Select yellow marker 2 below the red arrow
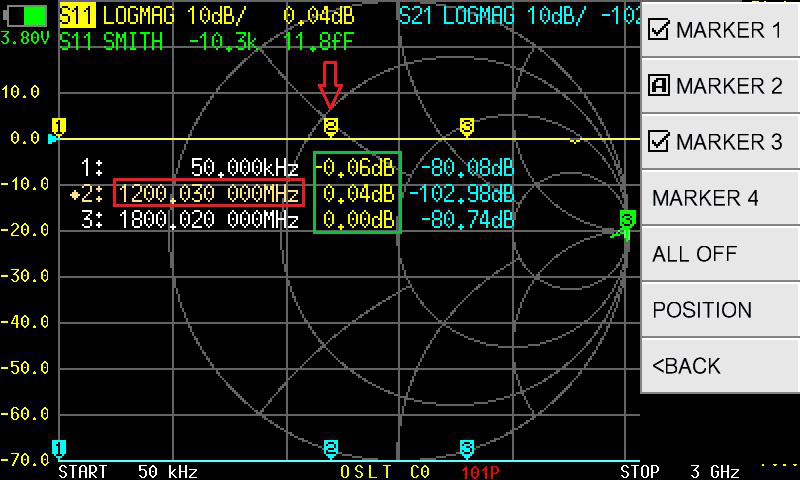800x480 pixels. pyautogui.click(x=331, y=125)
